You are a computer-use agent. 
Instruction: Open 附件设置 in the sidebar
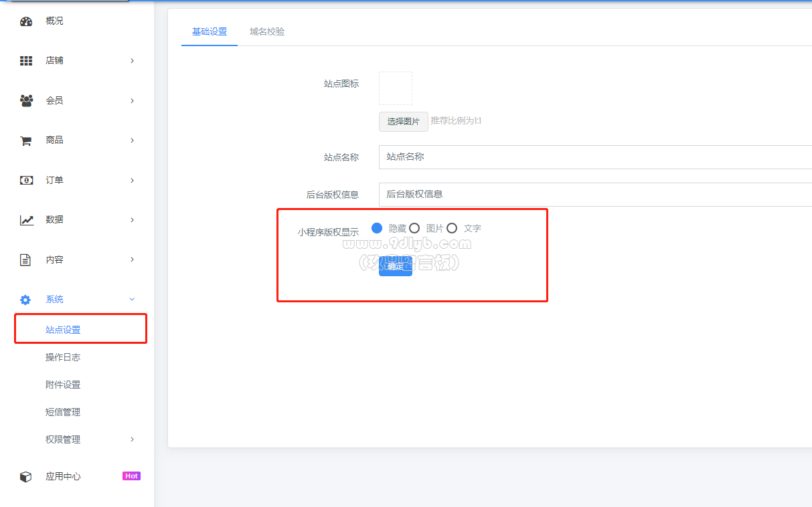coord(63,385)
